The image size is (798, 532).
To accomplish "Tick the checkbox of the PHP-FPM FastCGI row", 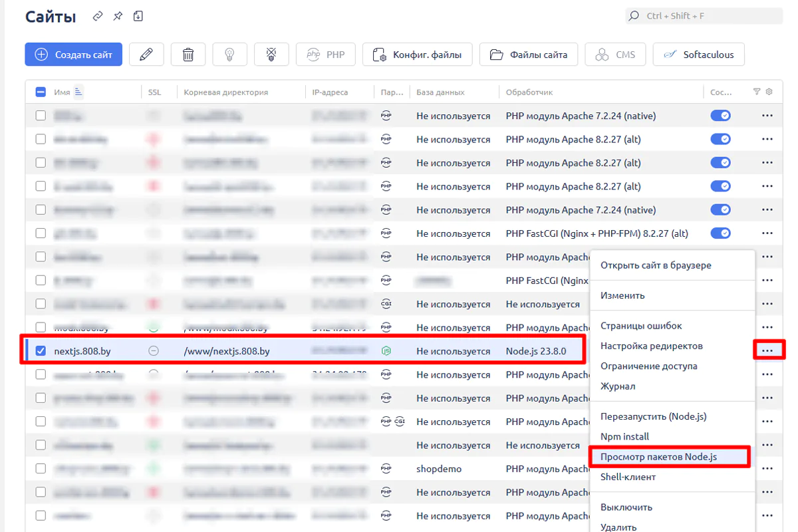I will (41, 233).
